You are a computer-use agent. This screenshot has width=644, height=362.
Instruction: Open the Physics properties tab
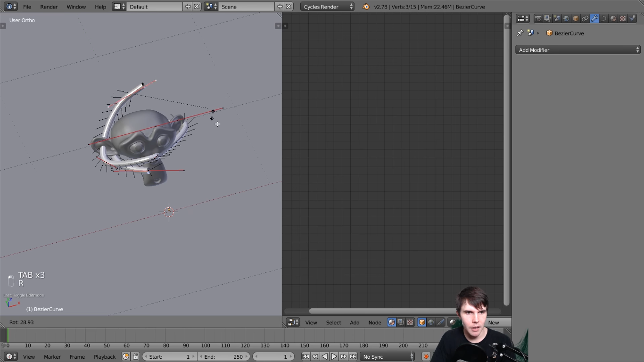(x=632, y=18)
